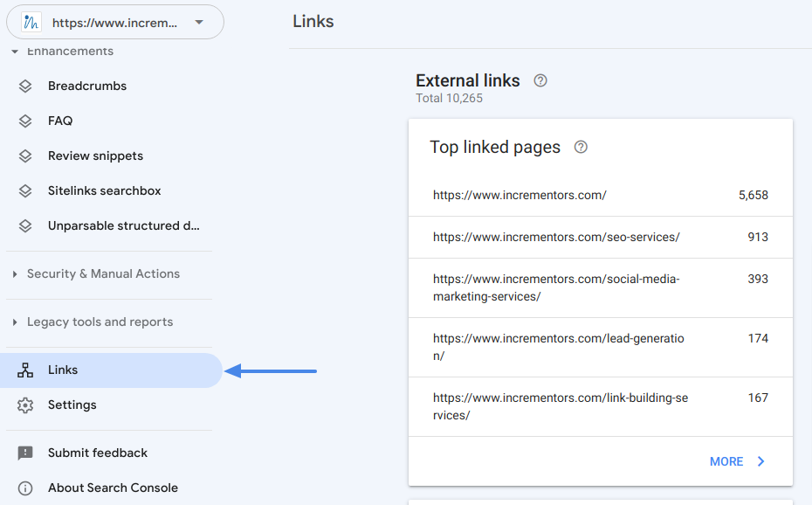Click the Unparsable structured data icon
812x505 pixels.
coord(25,225)
